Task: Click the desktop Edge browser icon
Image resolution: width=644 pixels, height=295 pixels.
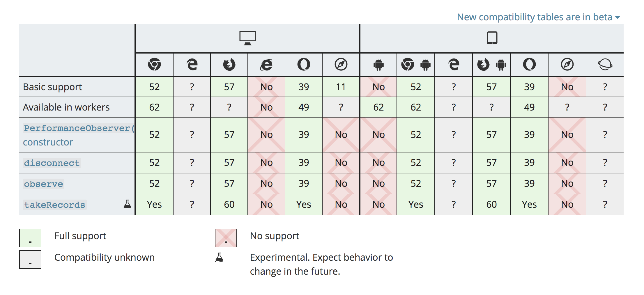Action: (192, 64)
